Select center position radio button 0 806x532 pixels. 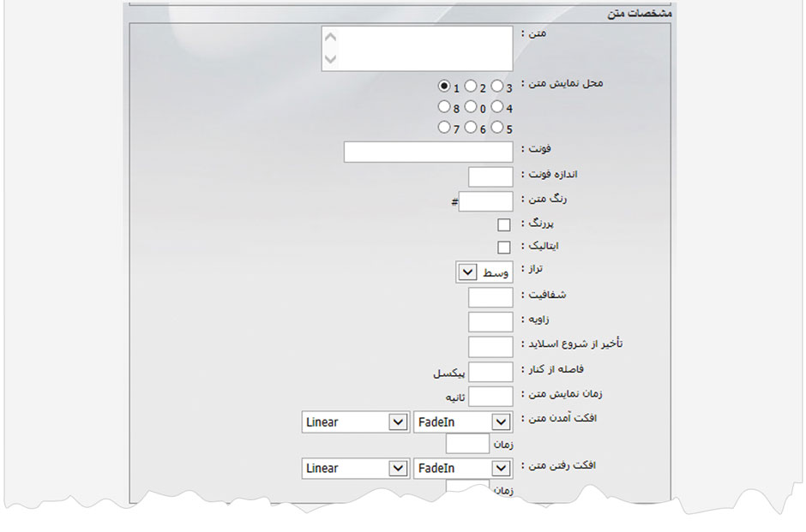[470, 107]
